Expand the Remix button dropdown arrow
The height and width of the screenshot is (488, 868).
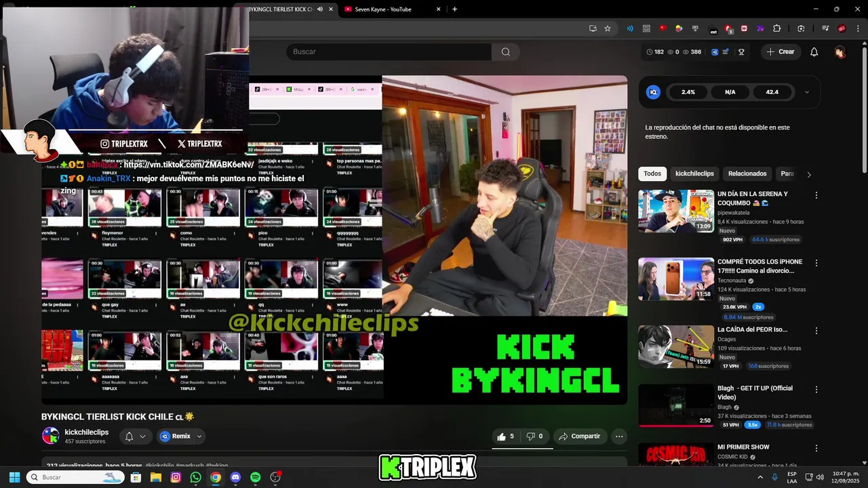point(199,436)
